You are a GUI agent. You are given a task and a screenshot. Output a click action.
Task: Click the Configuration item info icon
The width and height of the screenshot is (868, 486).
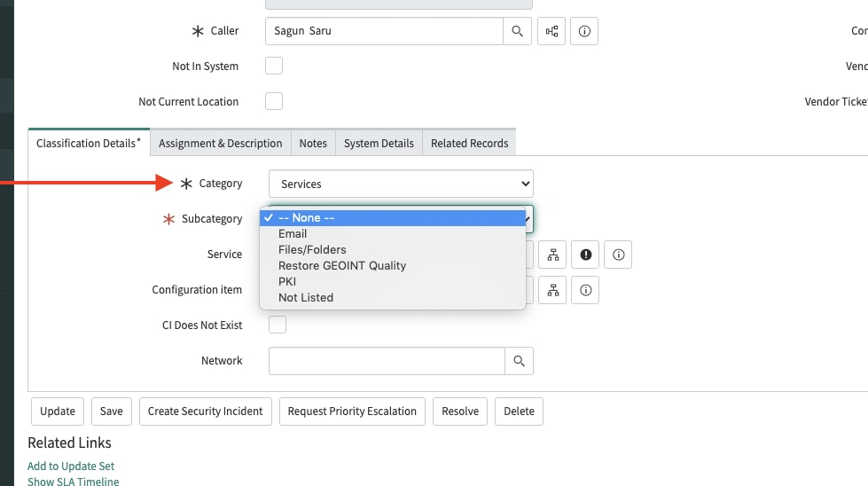pos(585,290)
